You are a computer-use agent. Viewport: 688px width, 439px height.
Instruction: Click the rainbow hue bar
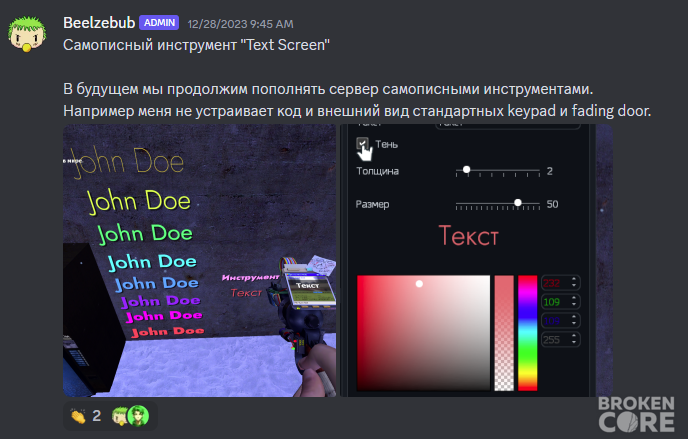coord(527,333)
